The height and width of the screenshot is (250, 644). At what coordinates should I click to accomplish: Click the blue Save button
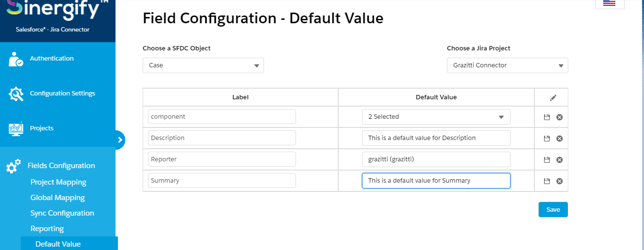553,210
